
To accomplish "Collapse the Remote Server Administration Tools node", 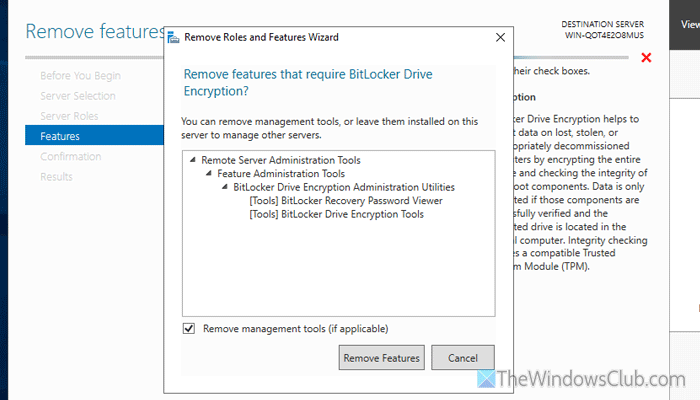I will pyautogui.click(x=193, y=160).
